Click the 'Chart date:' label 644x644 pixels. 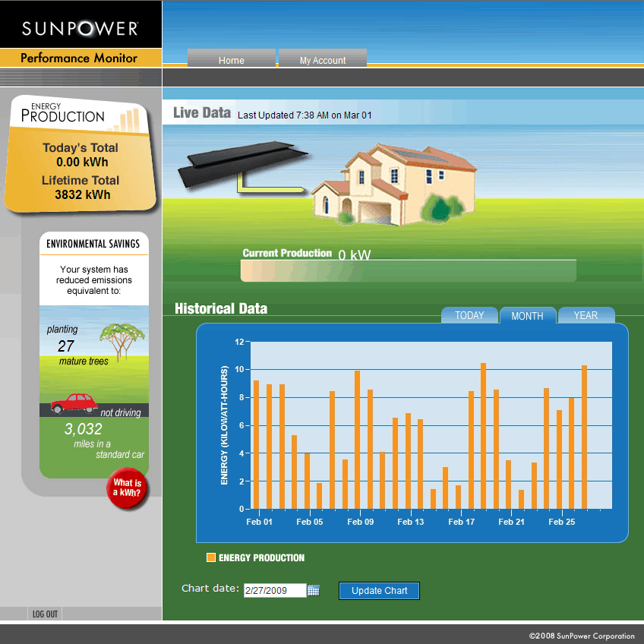210,589
